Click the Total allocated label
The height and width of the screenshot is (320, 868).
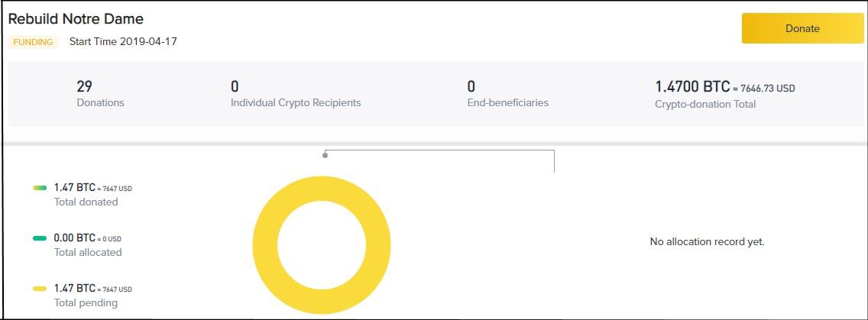coord(87,252)
